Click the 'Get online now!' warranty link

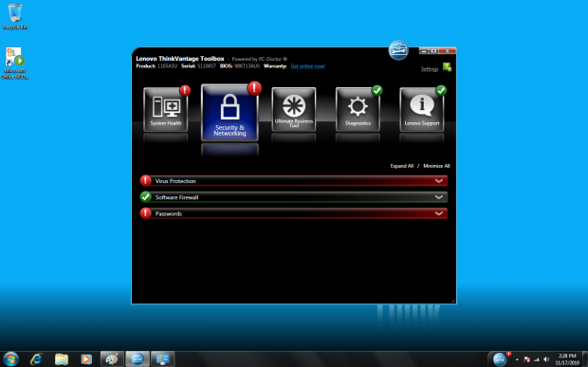coord(307,66)
